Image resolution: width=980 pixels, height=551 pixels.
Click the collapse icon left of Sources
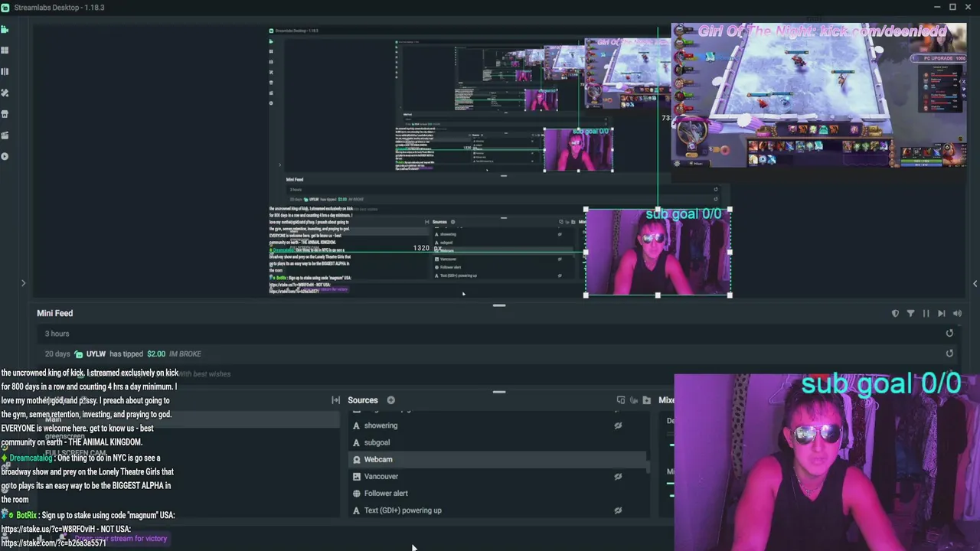[x=335, y=400]
